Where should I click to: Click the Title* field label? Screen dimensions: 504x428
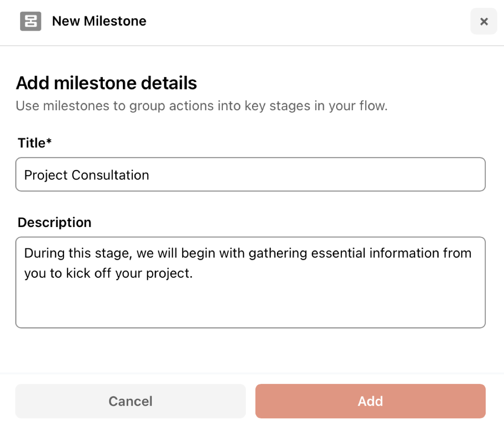click(x=34, y=143)
